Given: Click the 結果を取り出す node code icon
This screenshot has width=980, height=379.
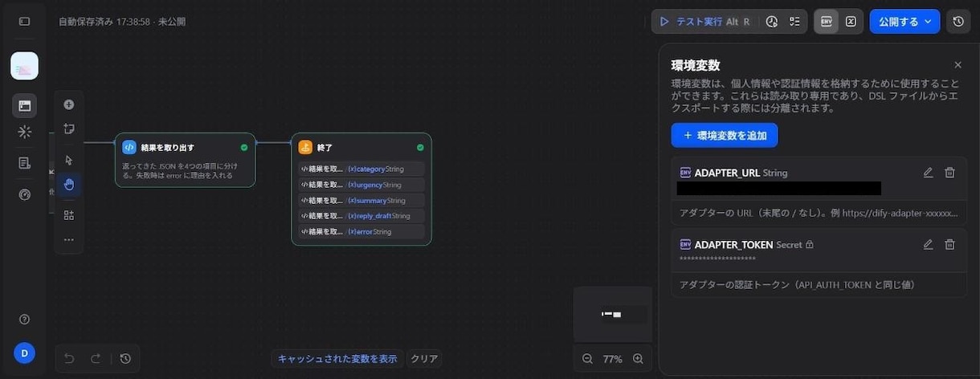Looking at the screenshot, I should click(129, 148).
